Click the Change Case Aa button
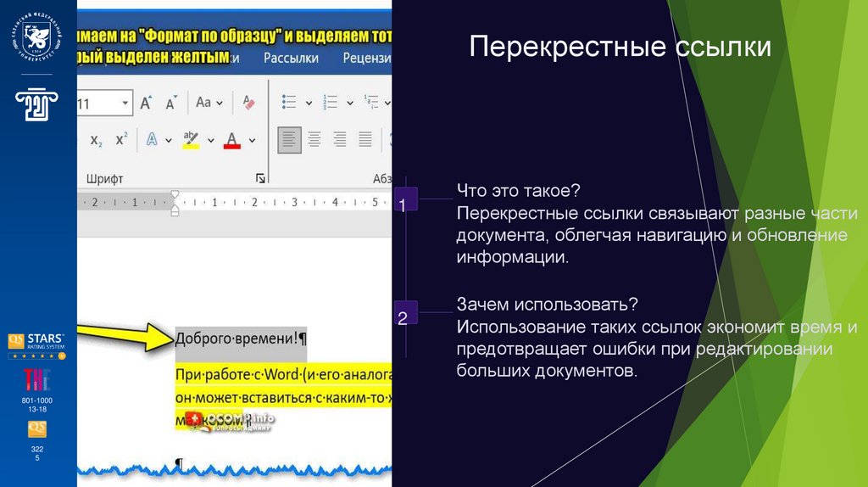868x487 pixels. tap(203, 103)
